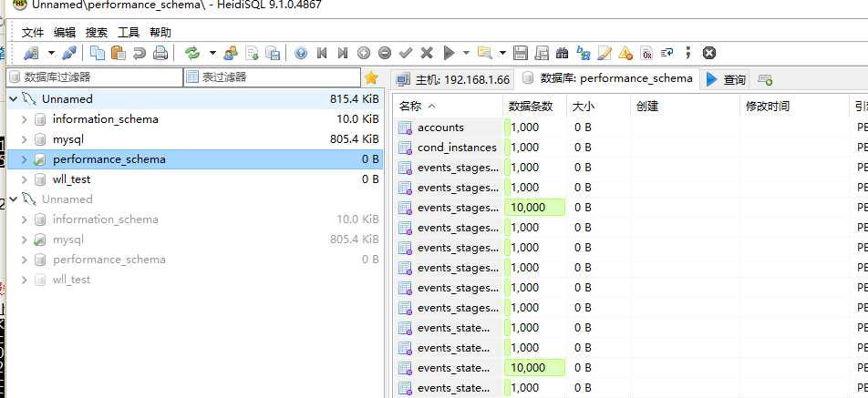Sort by the 数据条数 column header

(534, 107)
